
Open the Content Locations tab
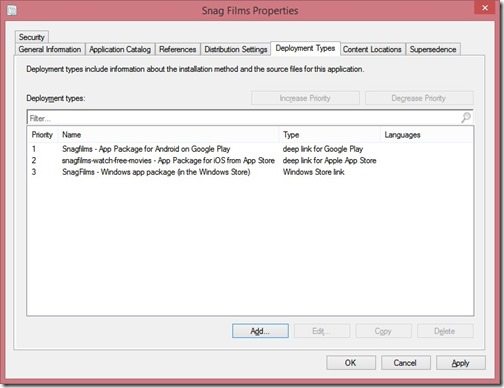click(372, 49)
